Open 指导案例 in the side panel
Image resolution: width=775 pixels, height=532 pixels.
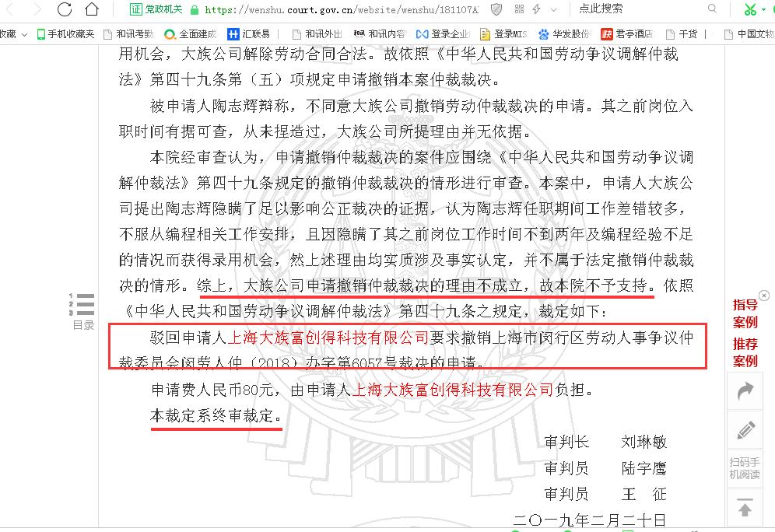(x=745, y=313)
